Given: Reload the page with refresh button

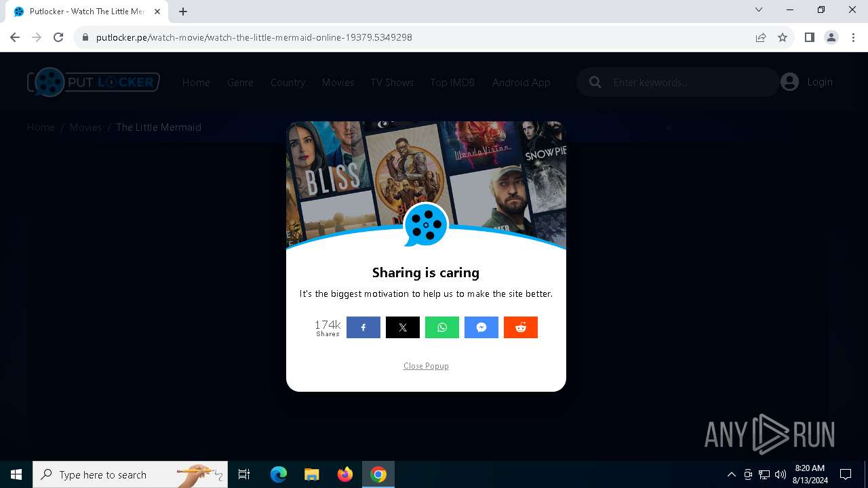Looking at the screenshot, I should [x=58, y=37].
